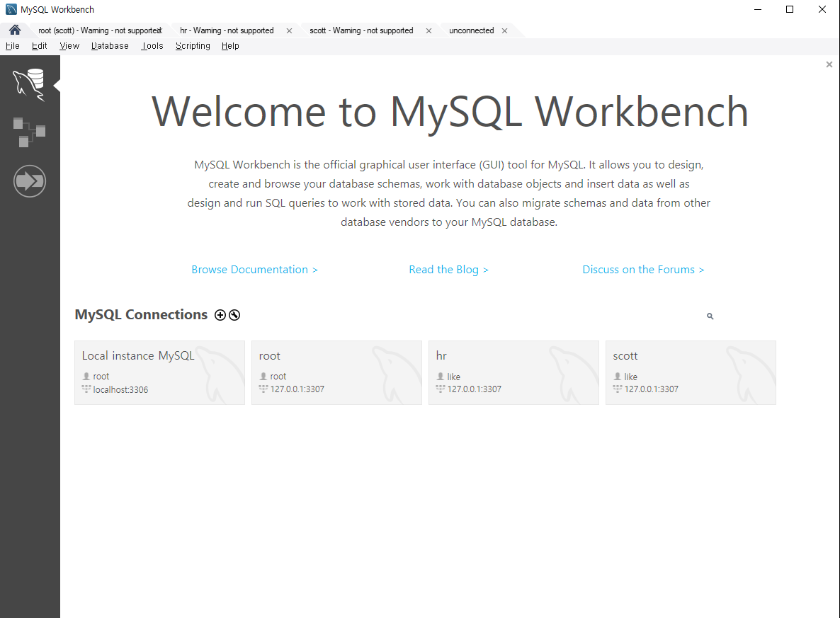Switch to the root (scott) tab
This screenshot has height=618, width=840.
pyautogui.click(x=98, y=30)
